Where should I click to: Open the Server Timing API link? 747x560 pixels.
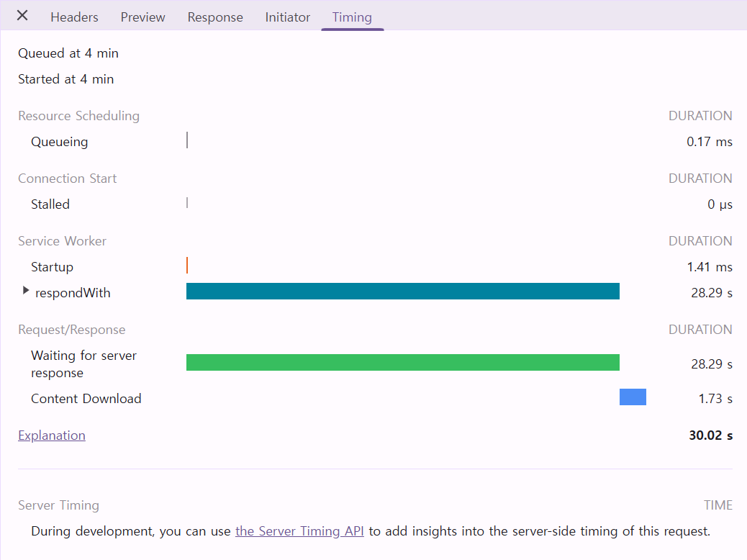[x=299, y=532]
